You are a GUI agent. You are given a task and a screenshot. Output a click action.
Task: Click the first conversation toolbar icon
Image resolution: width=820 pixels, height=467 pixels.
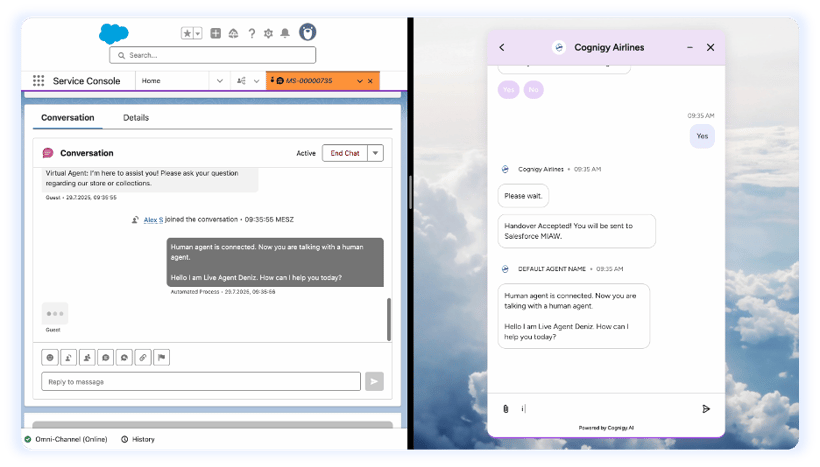click(50, 358)
